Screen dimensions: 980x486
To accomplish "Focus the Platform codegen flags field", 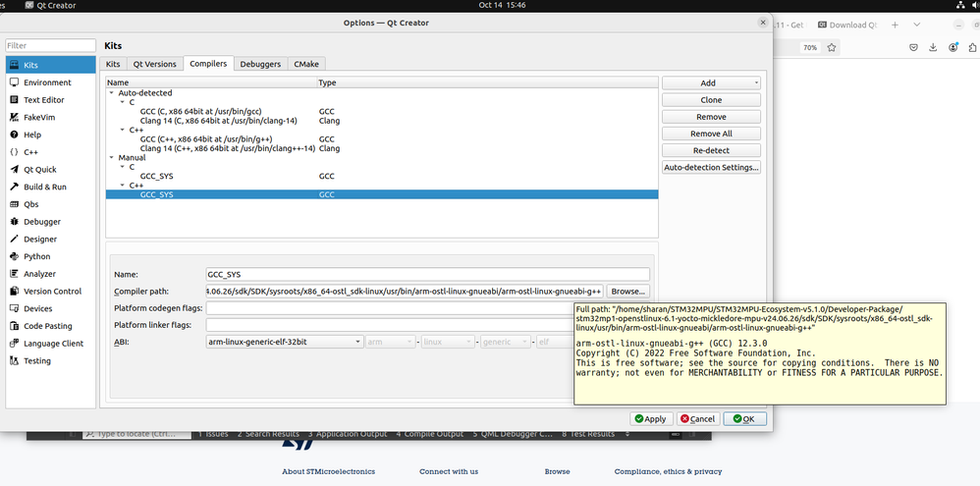I will coord(390,308).
